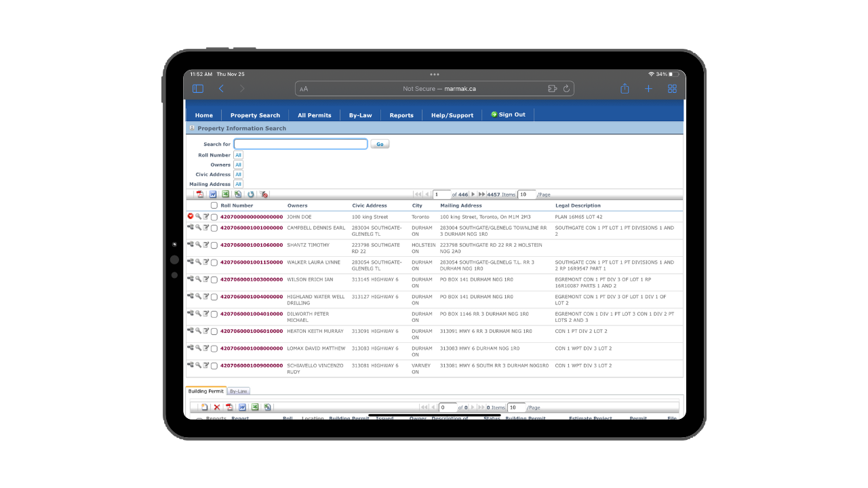868x488 pixels.
Task: Edit icon on JOHN DOE row
Action: (x=205, y=216)
